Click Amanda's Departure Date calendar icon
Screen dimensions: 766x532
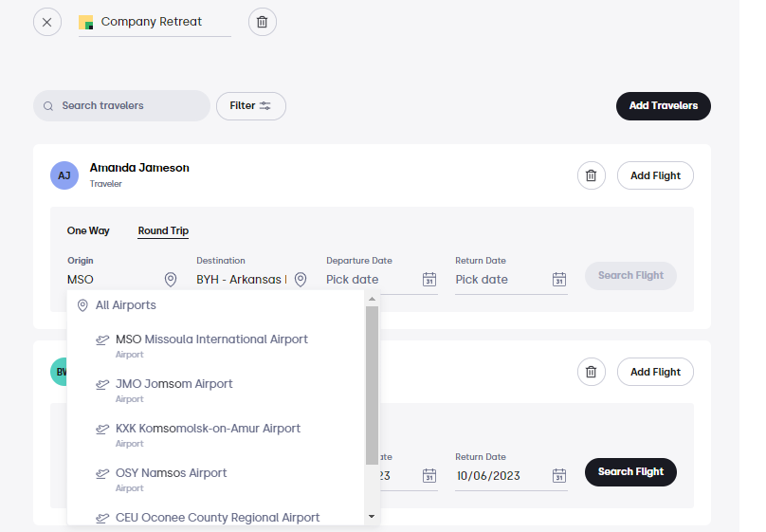[429, 280]
